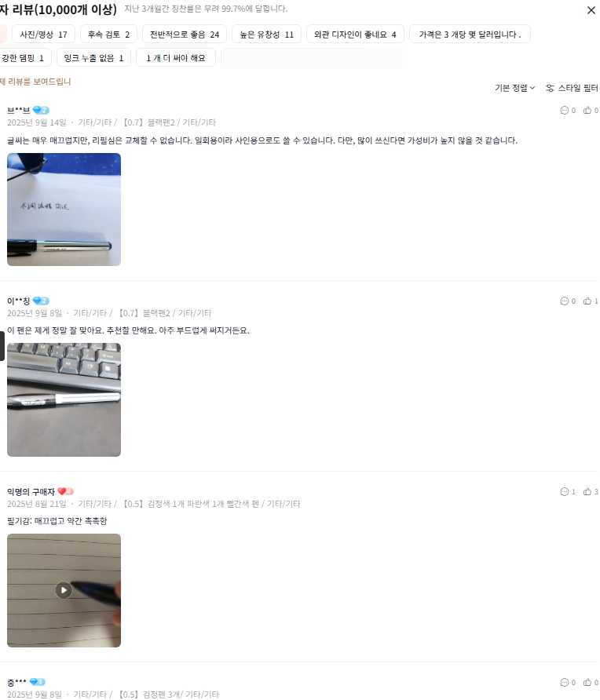The width and height of the screenshot is (600, 700).
Task: Open comments on 이**칭's review
Action: tap(564, 301)
